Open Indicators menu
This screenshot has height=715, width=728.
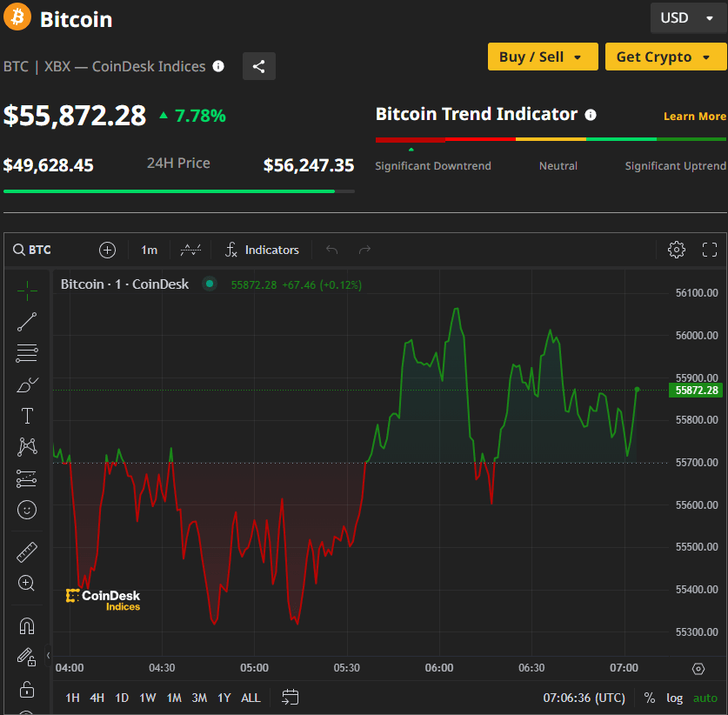point(263,250)
